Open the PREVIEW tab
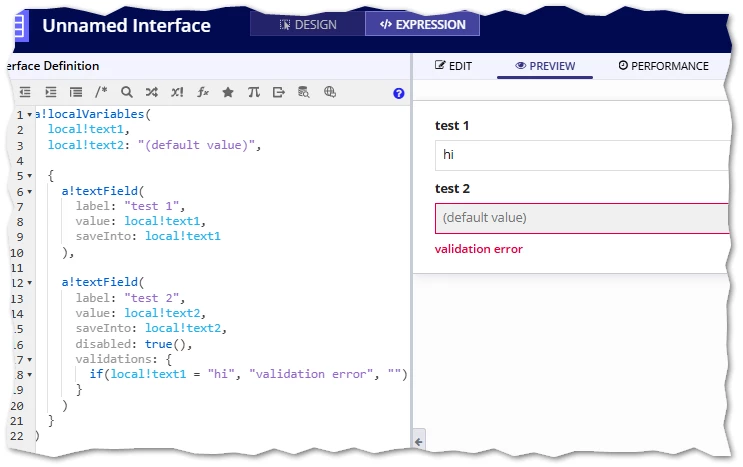The width and height of the screenshot is (743, 467). click(545, 66)
